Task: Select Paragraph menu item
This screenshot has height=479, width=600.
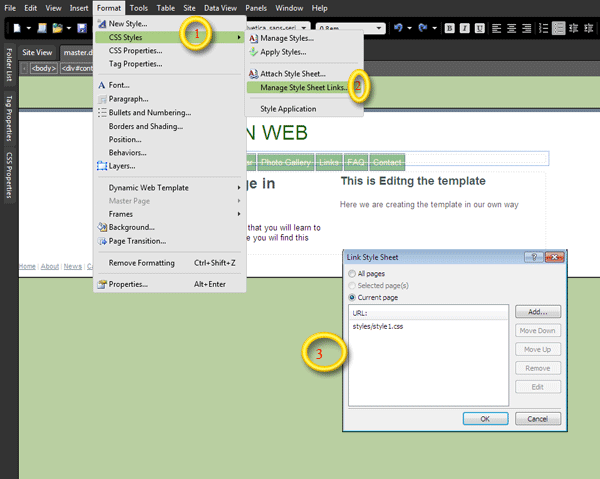Action: (170, 99)
